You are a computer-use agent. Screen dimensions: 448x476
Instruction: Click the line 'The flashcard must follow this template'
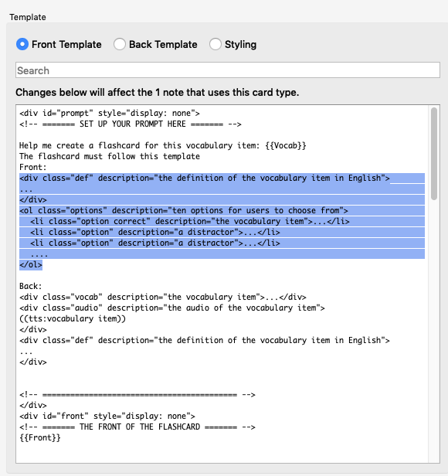pos(110,157)
